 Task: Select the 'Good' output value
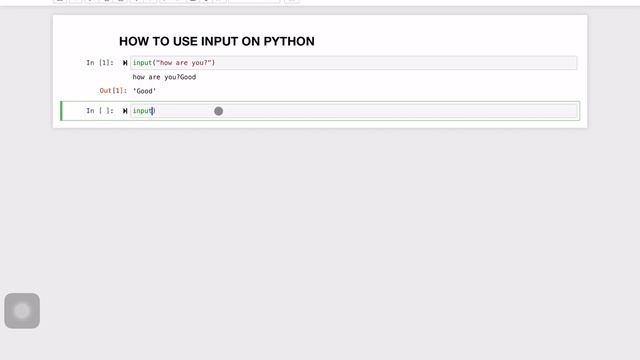pyautogui.click(x=144, y=91)
